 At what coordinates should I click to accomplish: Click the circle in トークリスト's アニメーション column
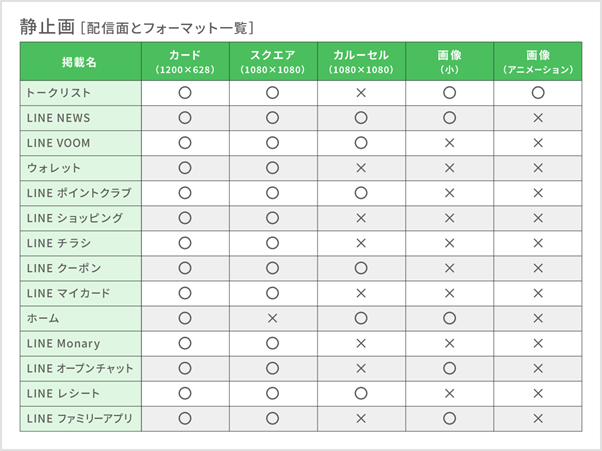(538, 92)
